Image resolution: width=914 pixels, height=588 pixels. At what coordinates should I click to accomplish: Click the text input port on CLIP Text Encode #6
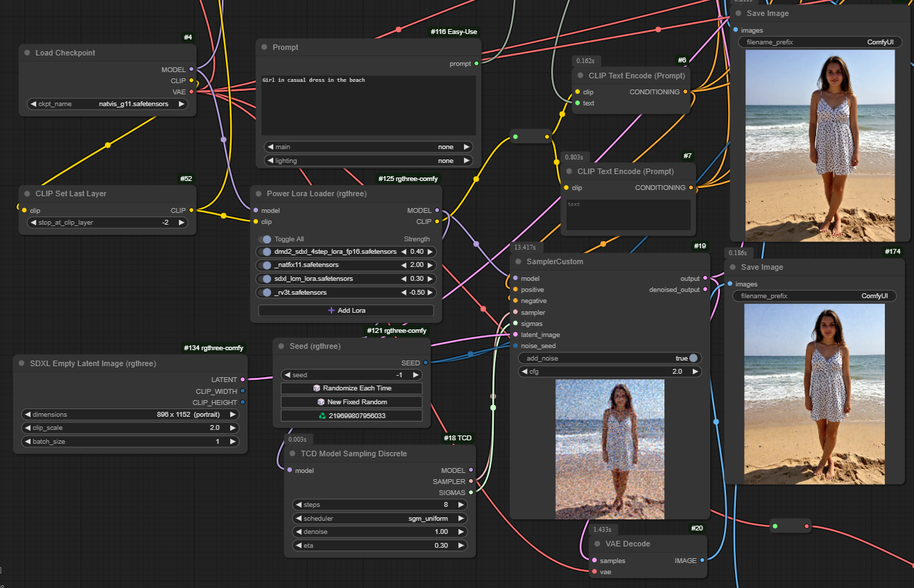[578, 103]
